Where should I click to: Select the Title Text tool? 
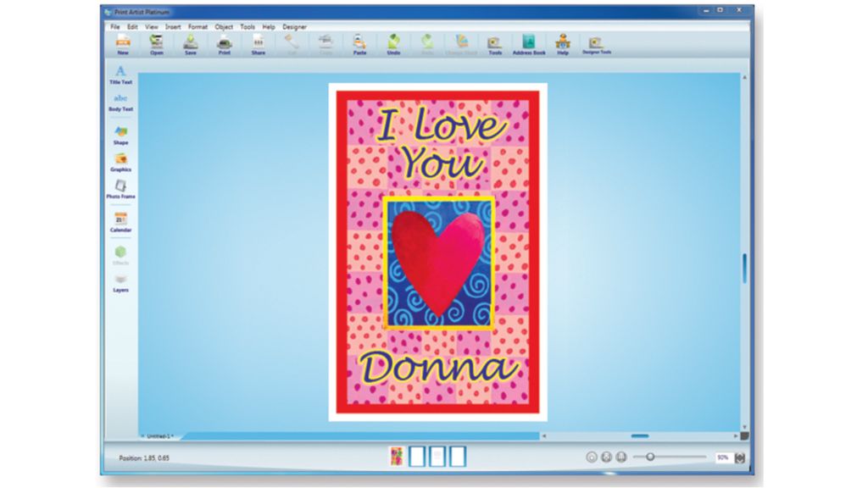[120, 75]
